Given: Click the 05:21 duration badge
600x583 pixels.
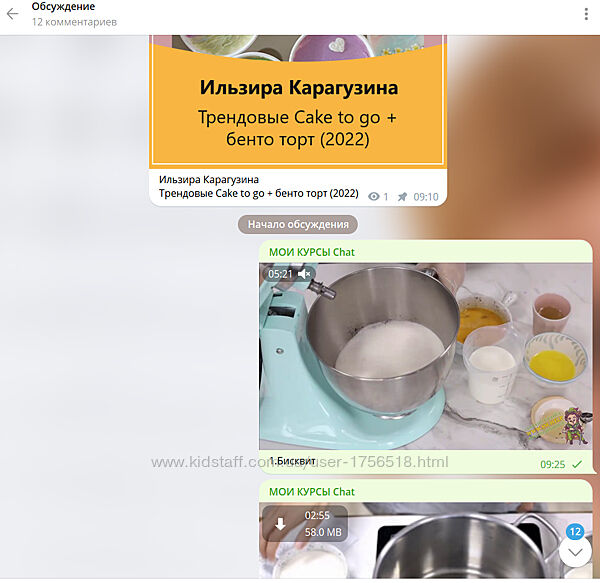Looking at the screenshot, I should pyautogui.click(x=280, y=274).
